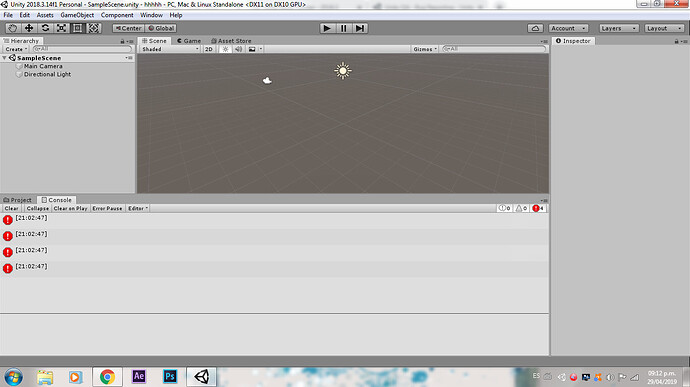Viewport: 690px width, 387px height.
Task: Click the Pause button
Action: coord(343,28)
